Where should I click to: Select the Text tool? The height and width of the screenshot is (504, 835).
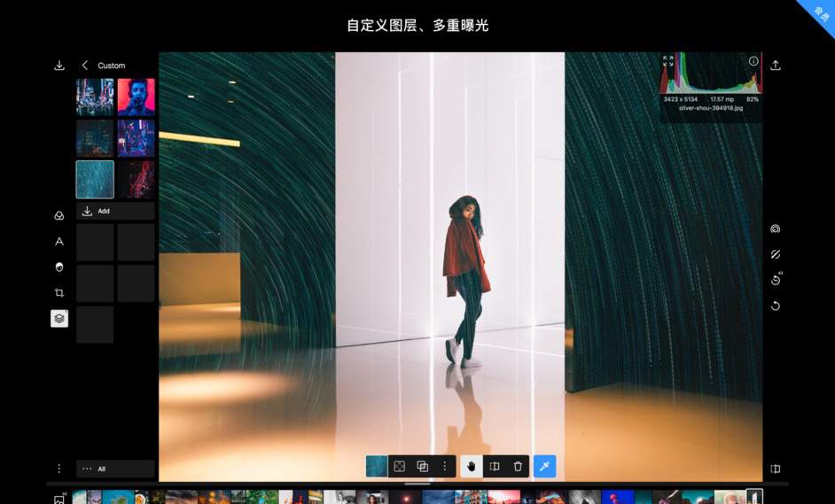[x=59, y=241]
